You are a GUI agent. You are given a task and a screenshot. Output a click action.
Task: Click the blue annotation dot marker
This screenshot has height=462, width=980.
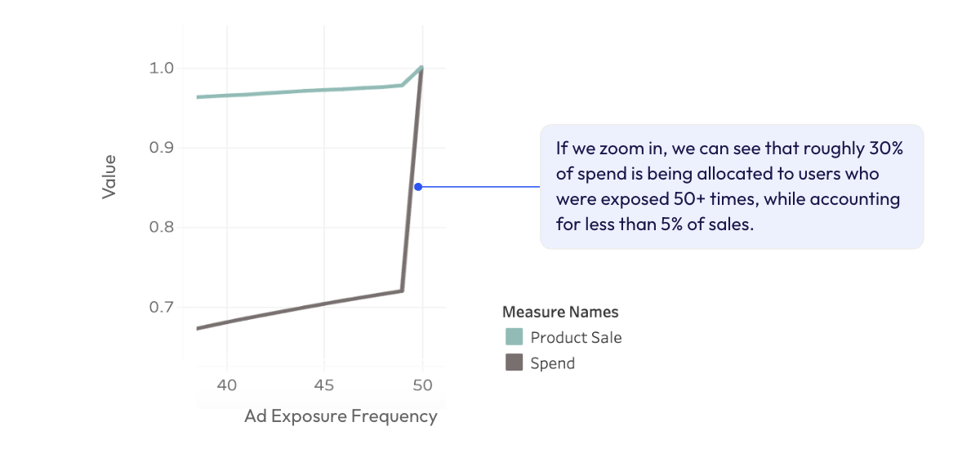click(x=418, y=187)
